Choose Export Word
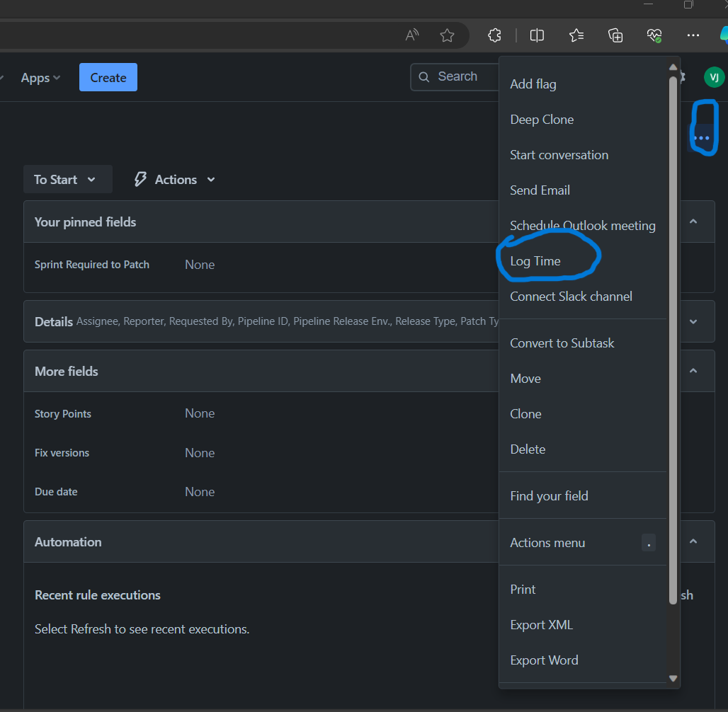 point(583,660)
